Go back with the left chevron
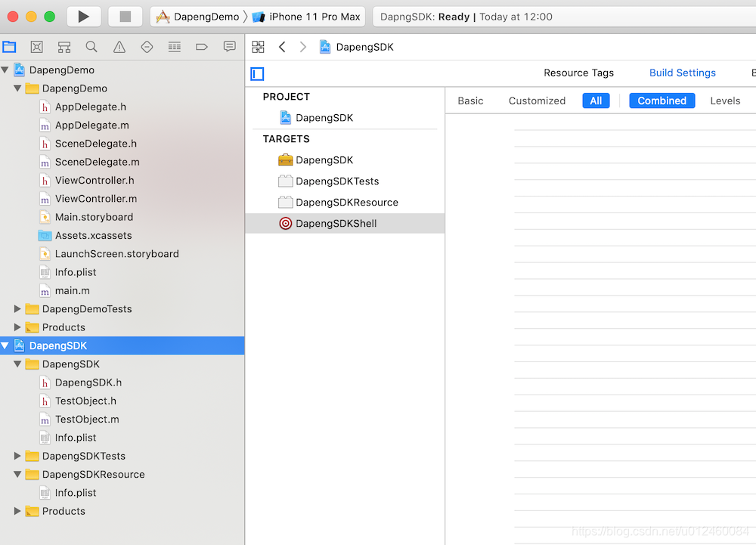The height and width of the screenshot is (545, 756). point(282,47)
